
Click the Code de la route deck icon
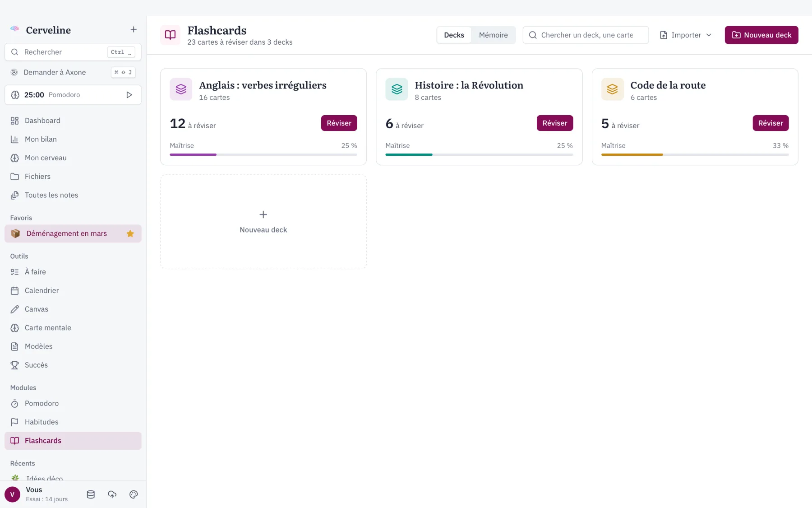pyautogui.click(x=612, y=89)
